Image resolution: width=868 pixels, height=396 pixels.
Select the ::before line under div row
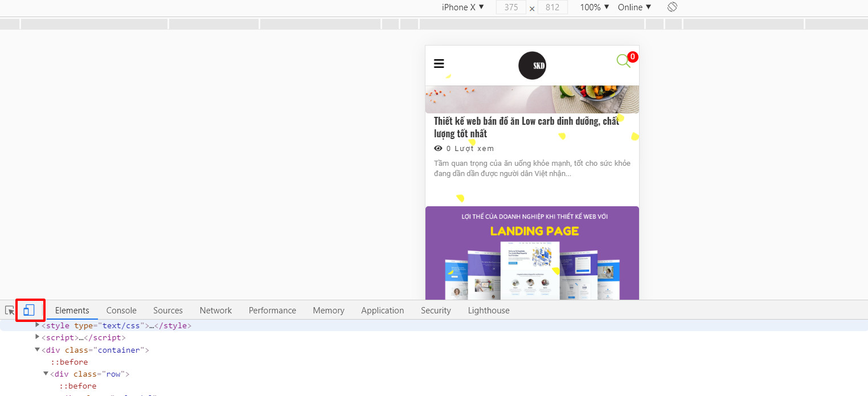pos(78,386)
